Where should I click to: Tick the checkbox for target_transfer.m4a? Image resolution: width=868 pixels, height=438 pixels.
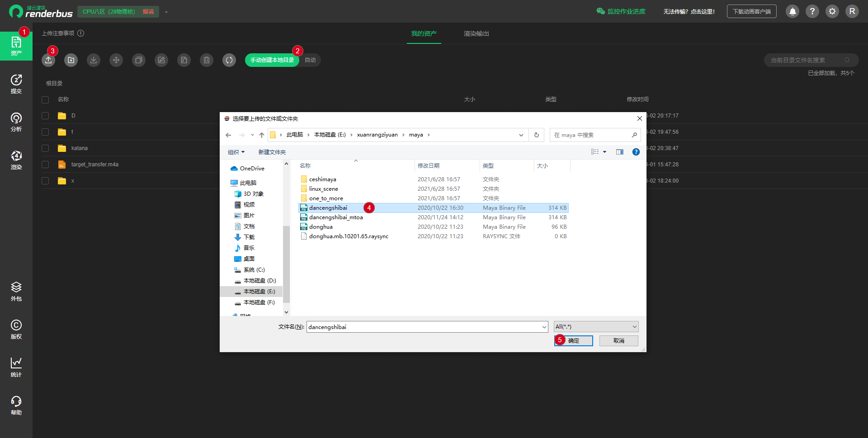click(x=45, y=165)
